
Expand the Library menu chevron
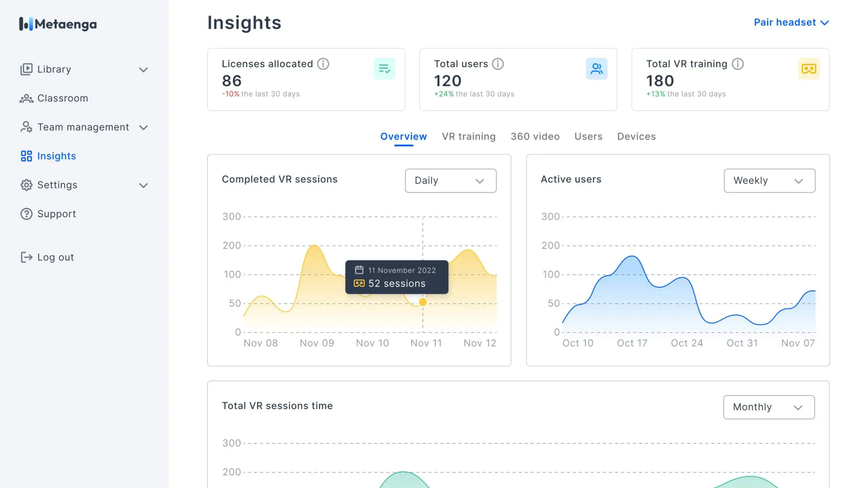click(143, 70)
